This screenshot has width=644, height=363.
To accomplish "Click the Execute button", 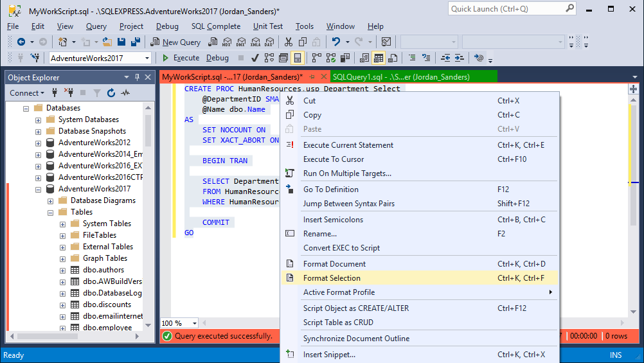I will pos(181,58).
